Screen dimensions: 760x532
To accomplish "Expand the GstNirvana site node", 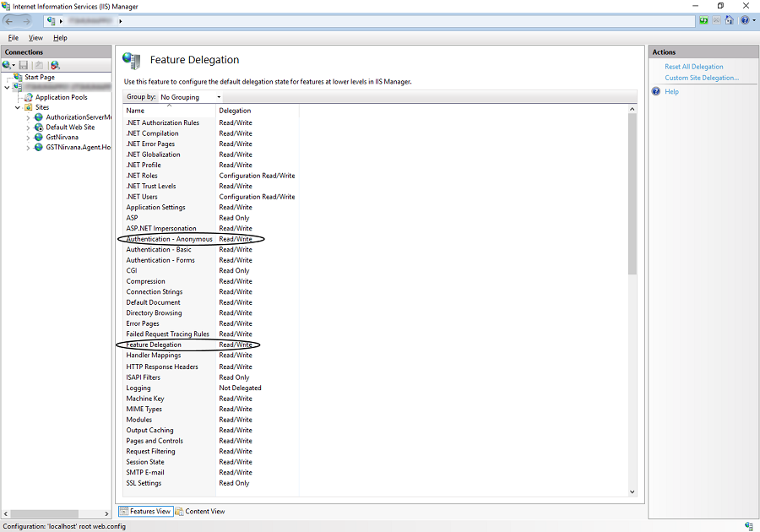I will (x=28, y=138).
